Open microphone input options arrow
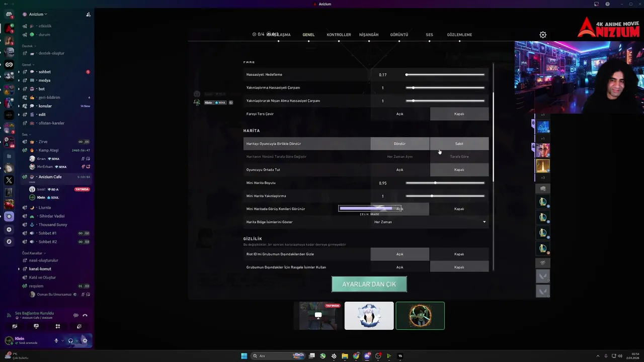Image resolution: width=644 pixels, height=362 pixels. (x=62, y=340)
